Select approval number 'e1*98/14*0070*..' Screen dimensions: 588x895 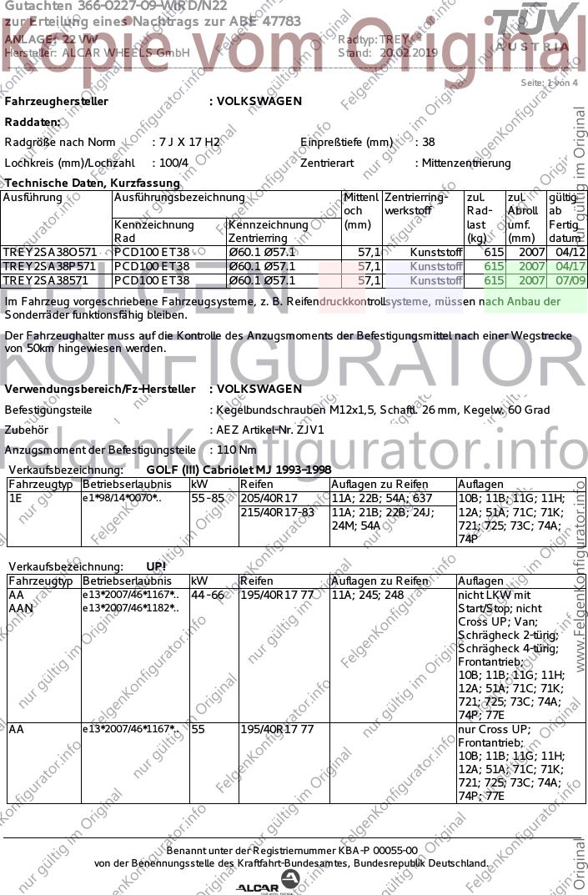point(122,498)
